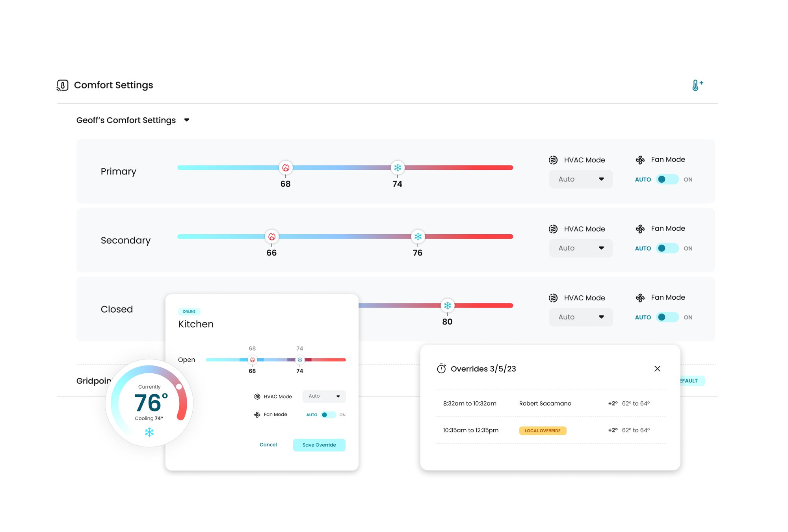788x532 pixels.
Task: Click the Cancel link in Kitchen card
Action: [x=268, y=445]
